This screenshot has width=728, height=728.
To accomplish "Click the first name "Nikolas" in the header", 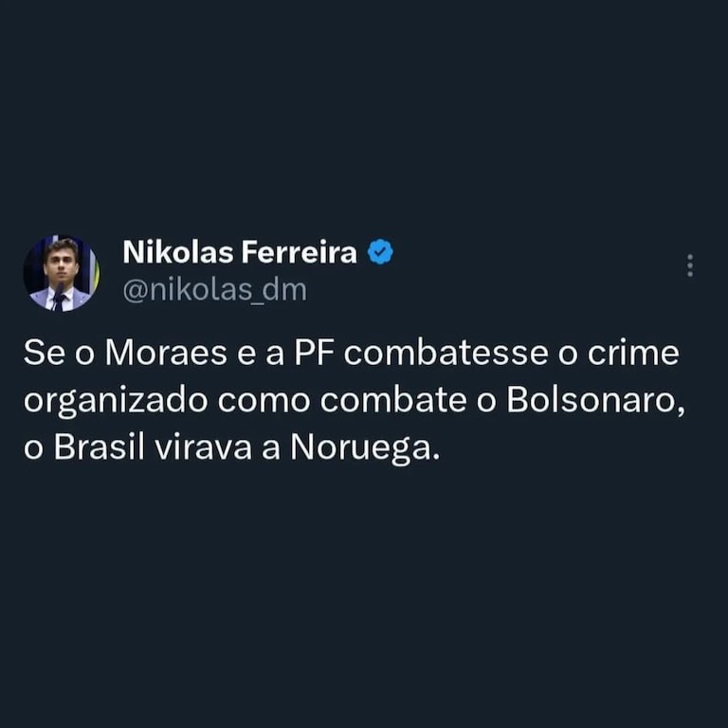I will point(178,253).
